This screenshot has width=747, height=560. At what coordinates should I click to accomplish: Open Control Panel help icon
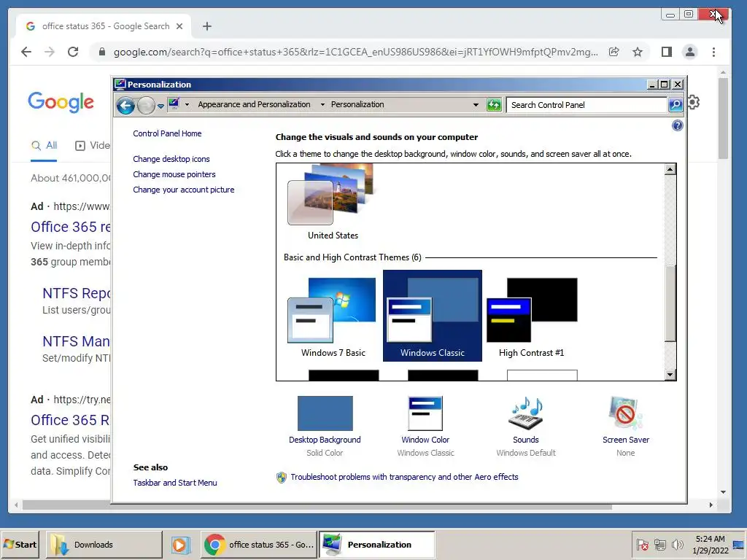[677, 125]
